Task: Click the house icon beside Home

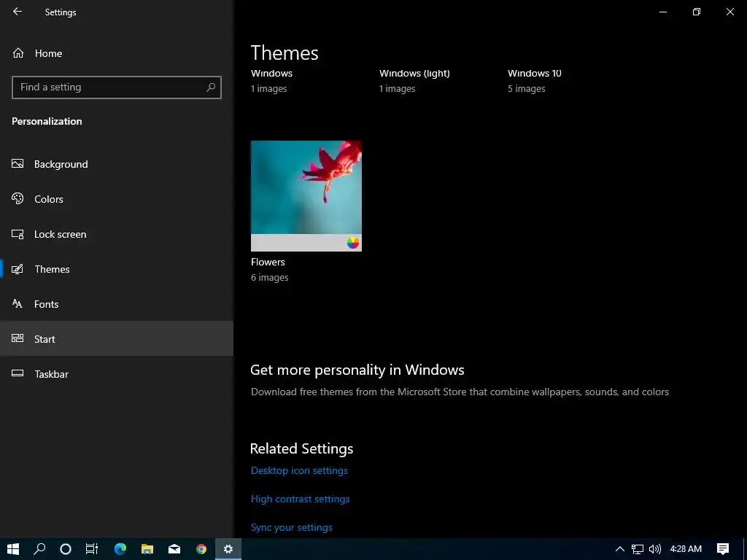Action: (x=18, y=53)
